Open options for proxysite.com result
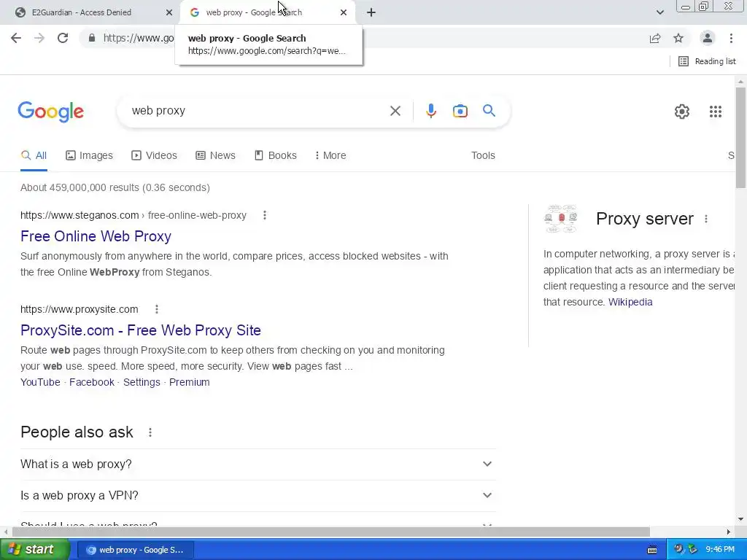 pyautogui.click(x=156, y=309)
